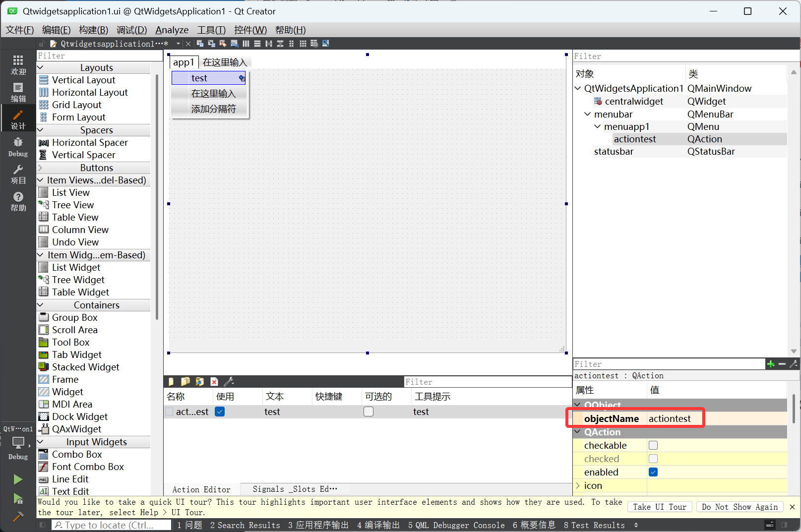Viewport: 801px width, 532px height.
Task: Close the document with toolbar X
Action: [188, 44]
